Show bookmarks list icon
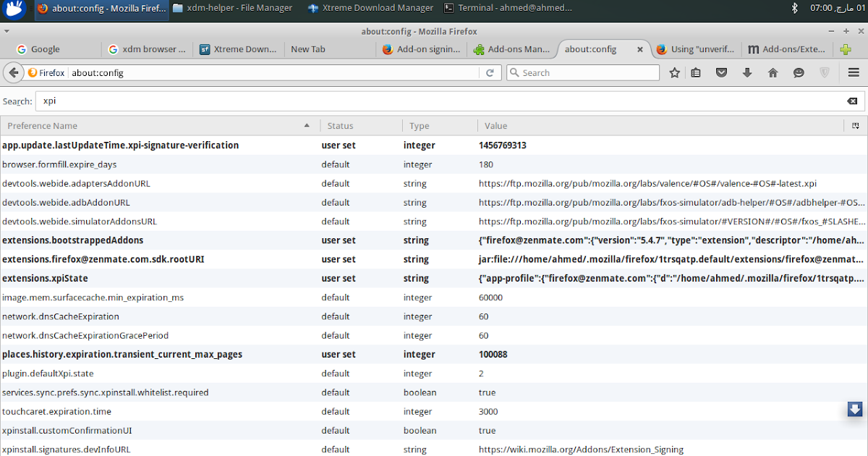The image size is (868, 456). coord(696,72)
